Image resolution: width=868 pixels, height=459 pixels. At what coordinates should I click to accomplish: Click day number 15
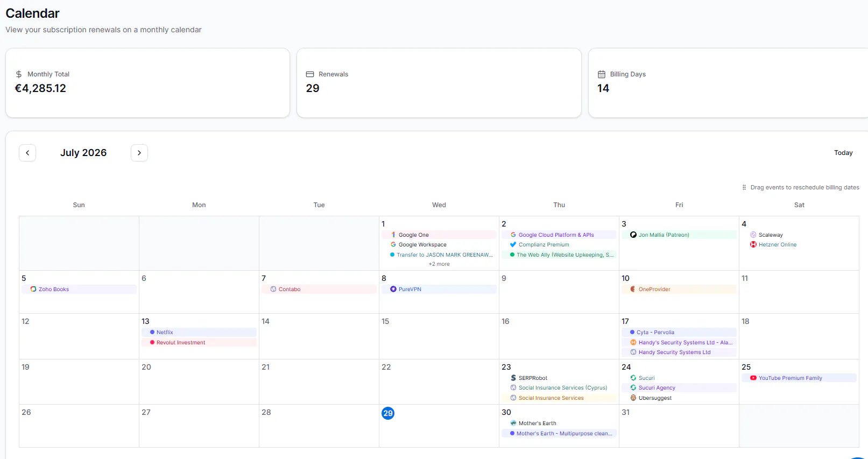point(385,321)
